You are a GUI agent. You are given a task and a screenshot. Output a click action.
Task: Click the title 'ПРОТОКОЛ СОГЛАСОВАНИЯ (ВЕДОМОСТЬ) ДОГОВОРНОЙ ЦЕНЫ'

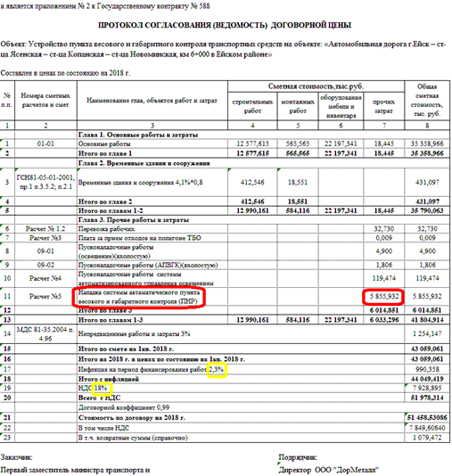coord(225,25)
